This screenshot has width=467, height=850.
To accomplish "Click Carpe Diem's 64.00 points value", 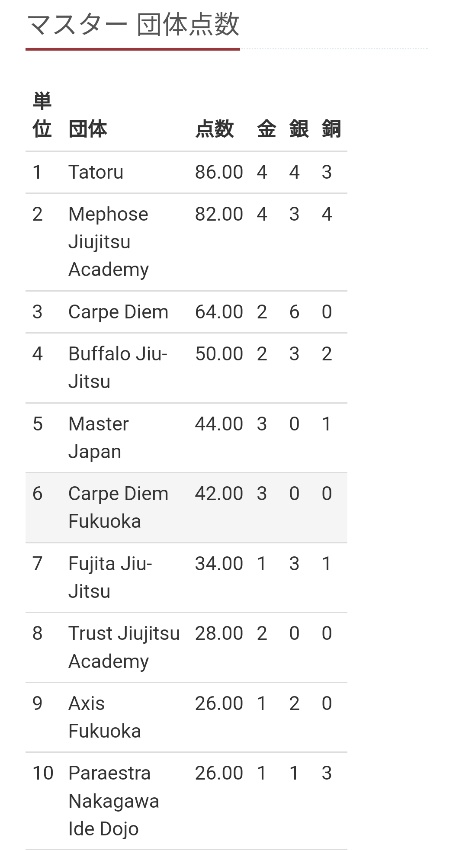I will click(x=219, y=312).
